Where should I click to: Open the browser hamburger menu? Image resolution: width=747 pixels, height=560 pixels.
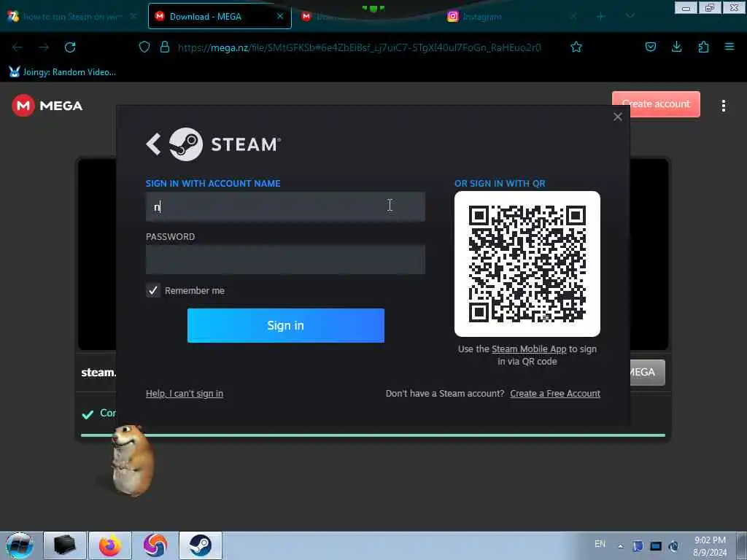tap(729, 47)
